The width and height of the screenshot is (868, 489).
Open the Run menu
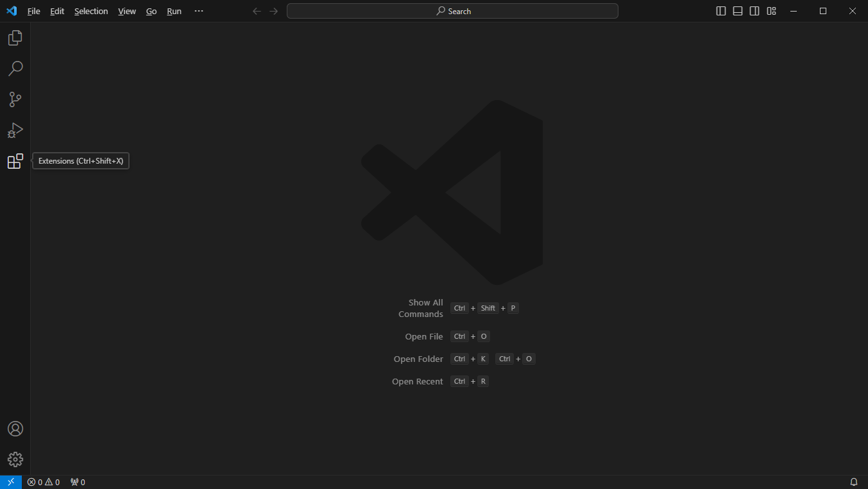tap(174, 11)
